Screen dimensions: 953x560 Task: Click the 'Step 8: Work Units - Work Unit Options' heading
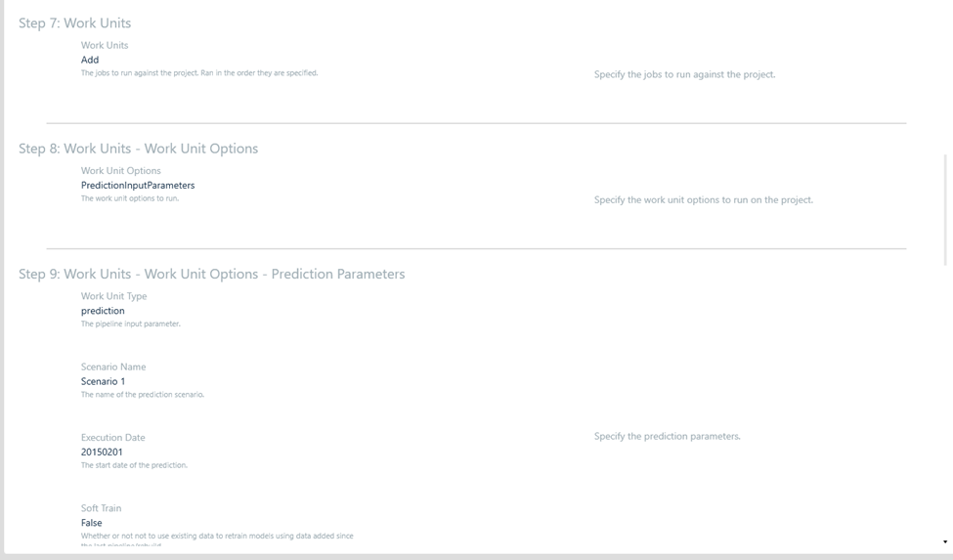(x=138, y=149)
